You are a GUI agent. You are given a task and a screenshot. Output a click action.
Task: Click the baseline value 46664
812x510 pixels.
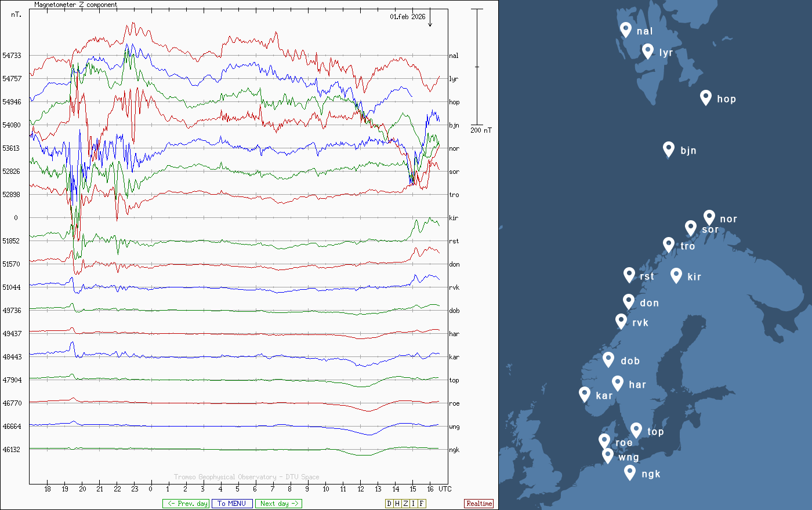[x=12, y=427]
